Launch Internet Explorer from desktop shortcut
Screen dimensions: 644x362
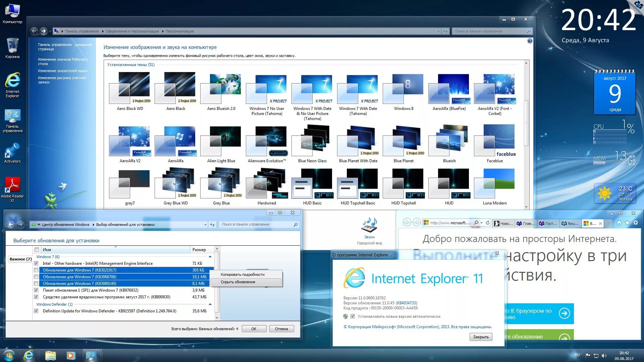pyautogui.click(x=12, y=85)
